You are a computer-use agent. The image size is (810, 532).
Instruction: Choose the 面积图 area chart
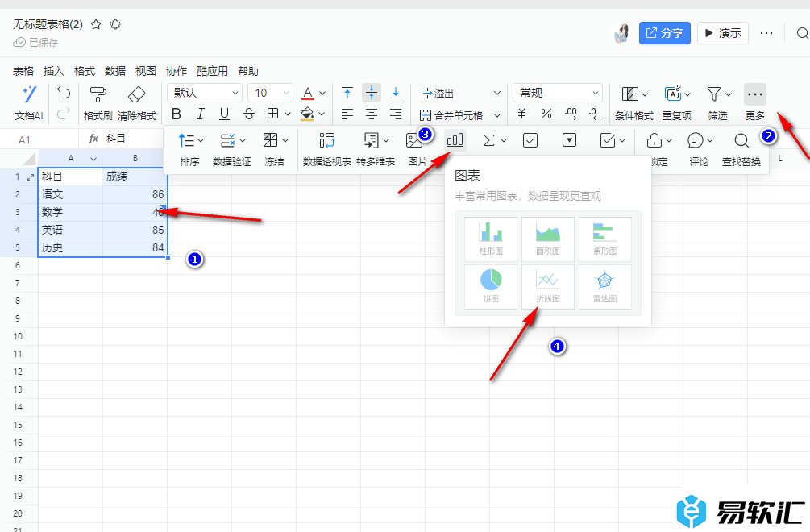(548, 238)
